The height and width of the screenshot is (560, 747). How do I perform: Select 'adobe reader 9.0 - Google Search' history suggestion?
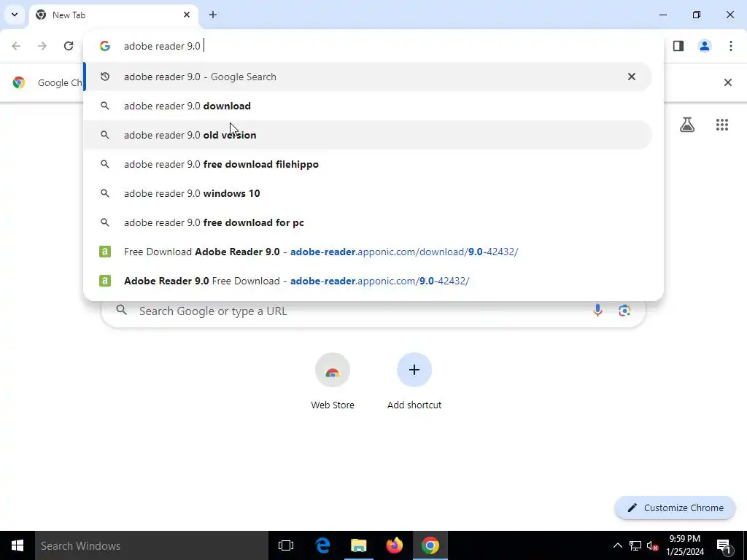tap(368, 77)
